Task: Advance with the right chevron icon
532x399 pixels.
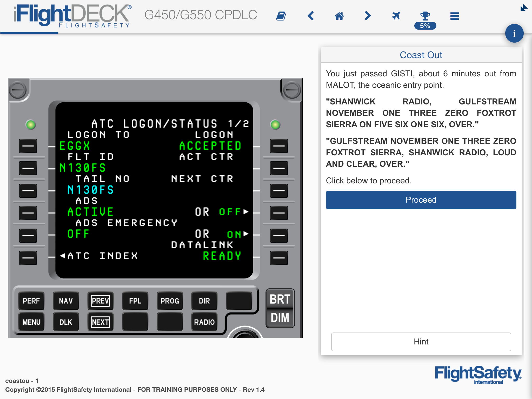Action: pyautogui.click(x=367, y=16)
